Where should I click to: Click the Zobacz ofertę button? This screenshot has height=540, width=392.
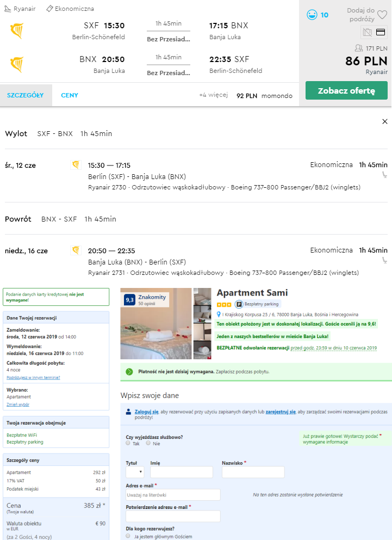coord(347,90)
